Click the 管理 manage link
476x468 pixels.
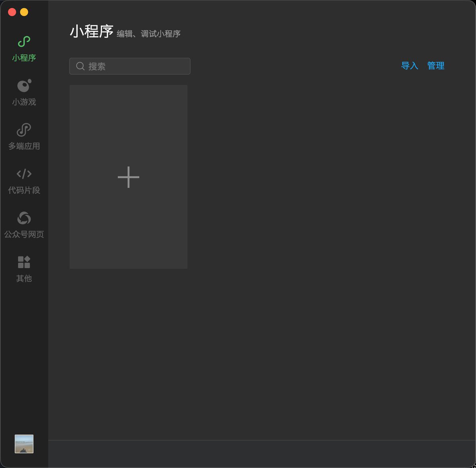point(436,66)
